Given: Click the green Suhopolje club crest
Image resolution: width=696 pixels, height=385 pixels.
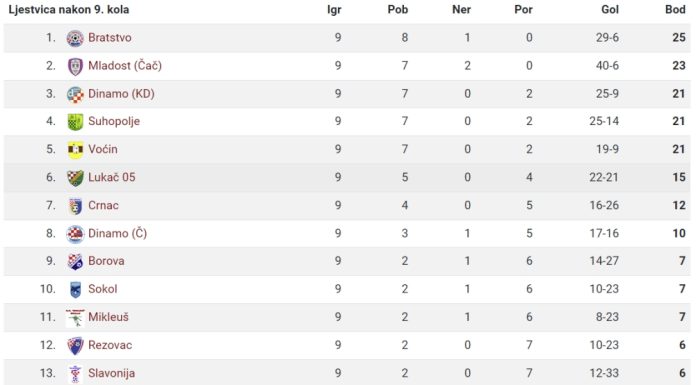Looking at the screenshot, I should (x=75, y=122).
